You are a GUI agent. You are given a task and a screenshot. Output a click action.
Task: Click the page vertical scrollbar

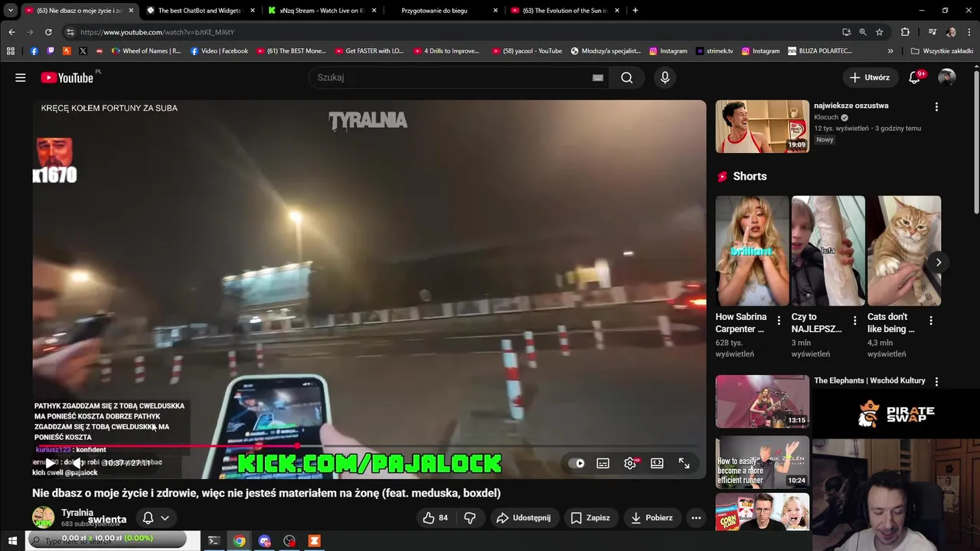[x=976, y=142]
